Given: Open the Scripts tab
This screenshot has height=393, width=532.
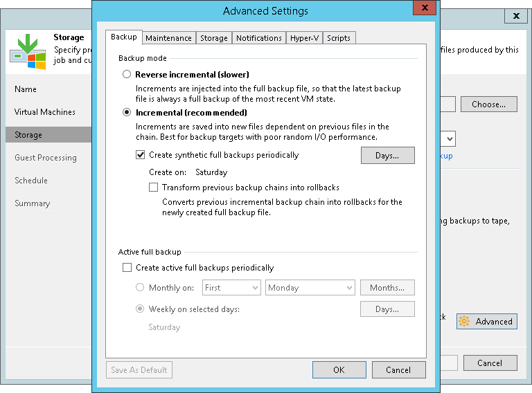Looking at the screenshot, I should click(339, 38).
